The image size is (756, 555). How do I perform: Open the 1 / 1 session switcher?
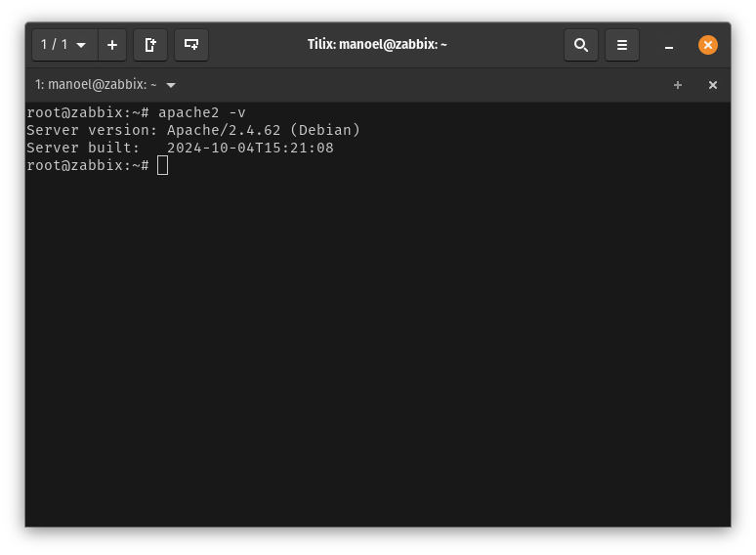pyautogui.click(x=64, y=45)
